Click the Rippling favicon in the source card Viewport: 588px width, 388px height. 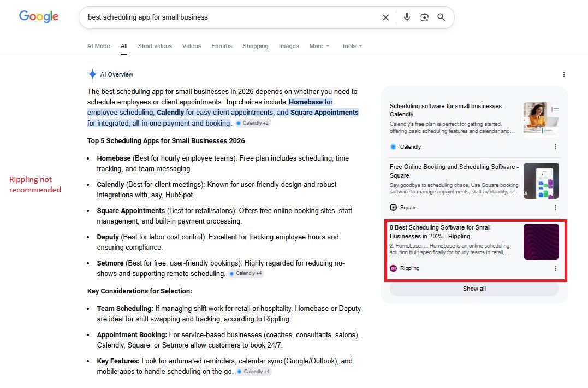pyautogui.click(x=393, y=268)
